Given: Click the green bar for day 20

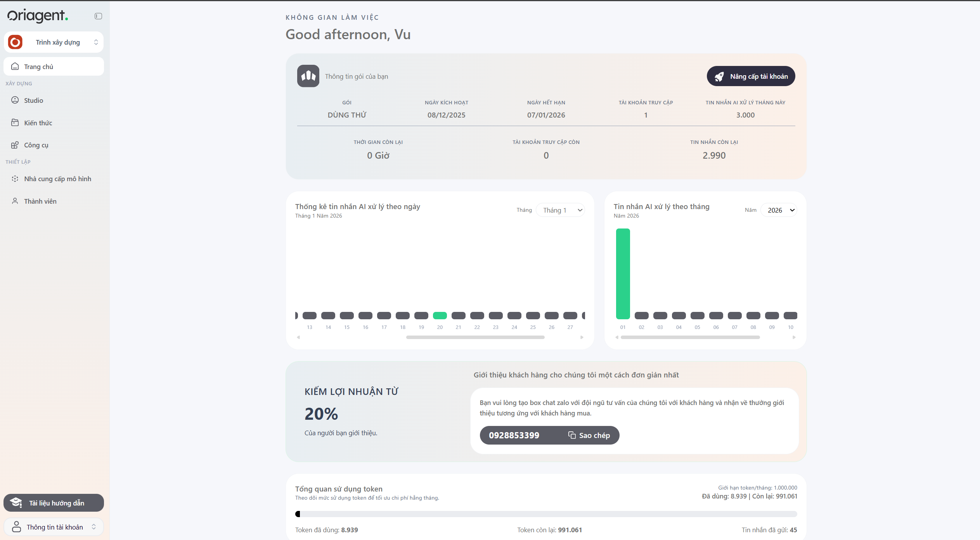Looking at the screenshot, I should tap(440, 316).
